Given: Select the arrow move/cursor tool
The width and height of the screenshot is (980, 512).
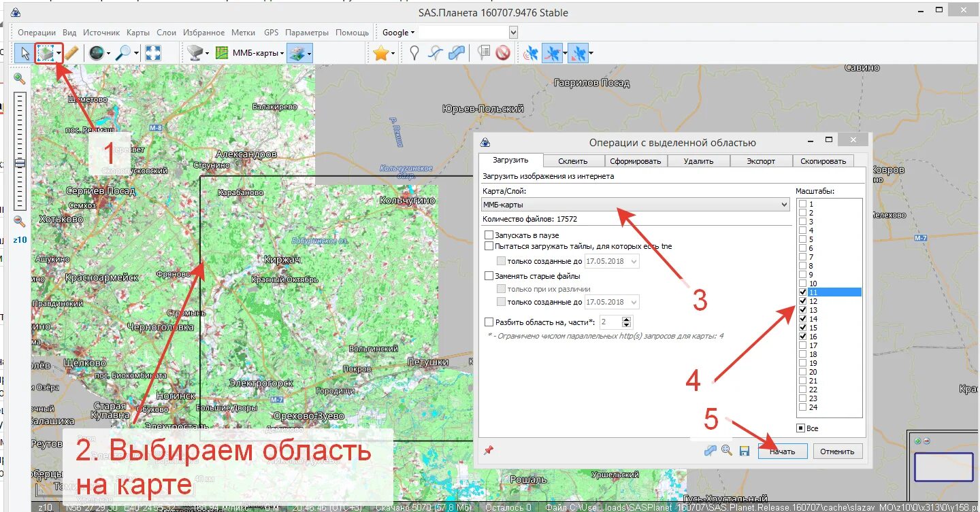Looking at the screenshot, I should point(24,53).
